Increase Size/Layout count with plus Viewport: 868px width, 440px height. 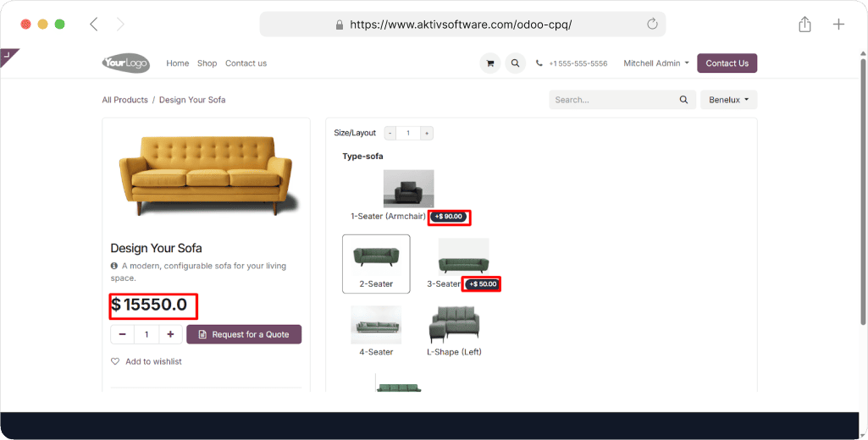427,133
